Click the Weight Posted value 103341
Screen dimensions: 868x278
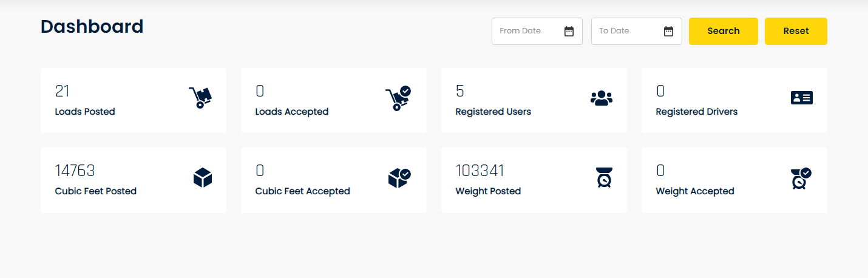480,171
